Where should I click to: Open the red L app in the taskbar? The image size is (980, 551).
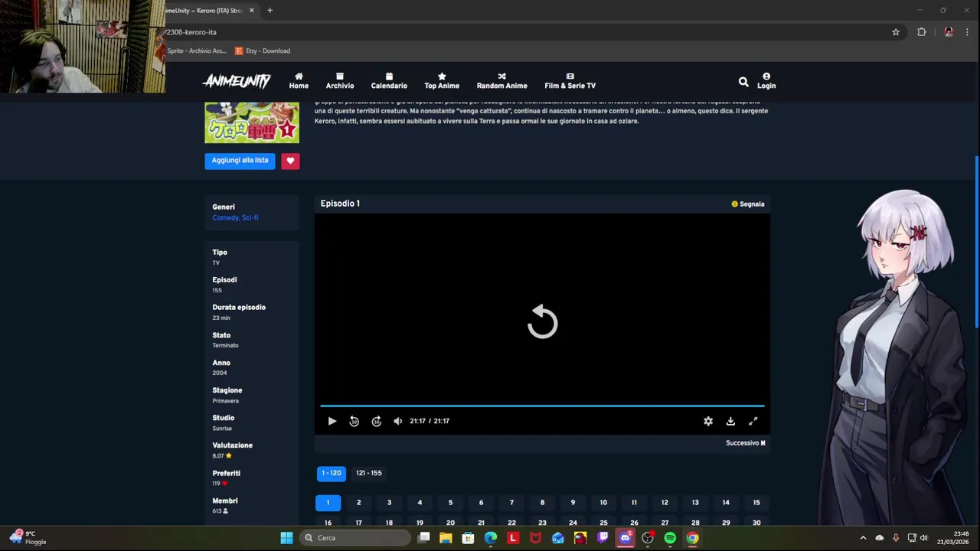[513, 538]
